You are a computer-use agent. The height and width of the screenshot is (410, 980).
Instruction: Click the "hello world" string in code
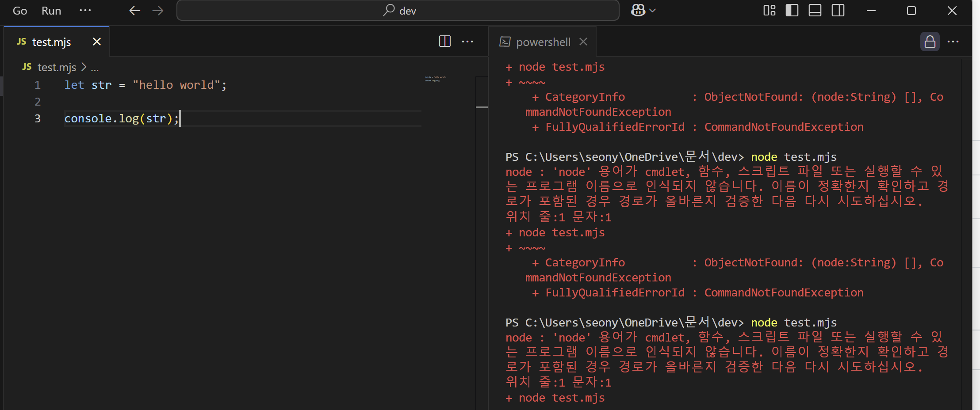click(176, 85)
